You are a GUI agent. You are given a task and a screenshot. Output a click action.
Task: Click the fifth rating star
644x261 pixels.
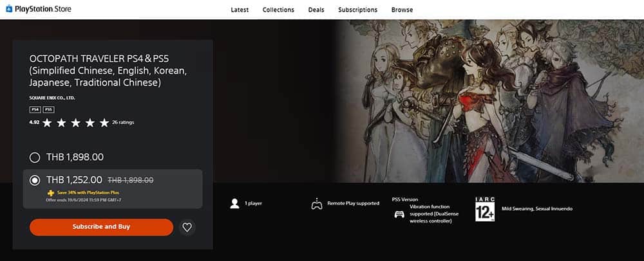104,122
